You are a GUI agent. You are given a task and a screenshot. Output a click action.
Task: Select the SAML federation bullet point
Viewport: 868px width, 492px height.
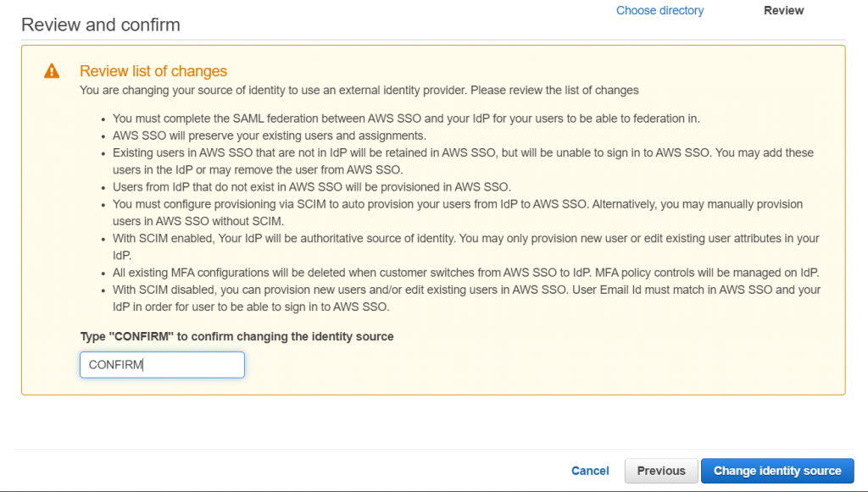[x=406, y=119]
